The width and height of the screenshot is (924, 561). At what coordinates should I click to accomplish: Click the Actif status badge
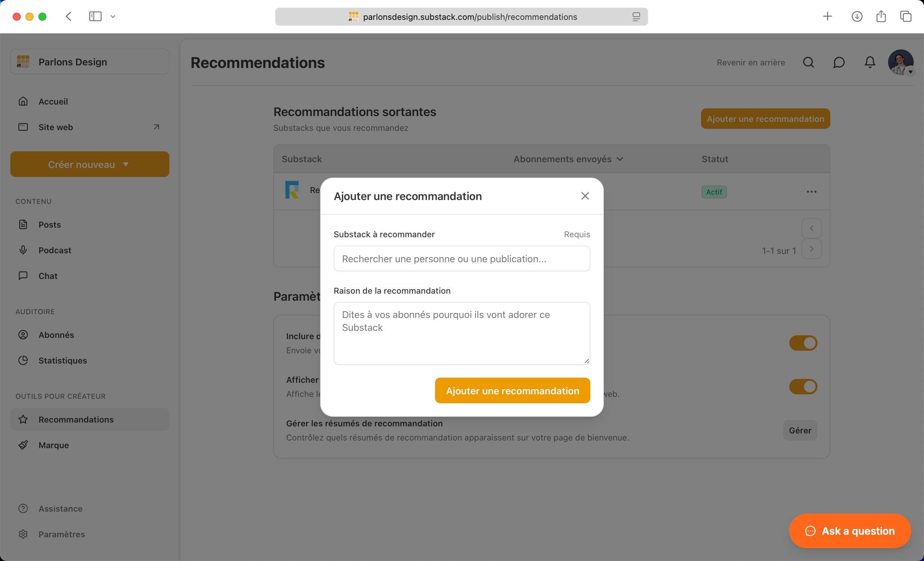[x=714, y=192]
